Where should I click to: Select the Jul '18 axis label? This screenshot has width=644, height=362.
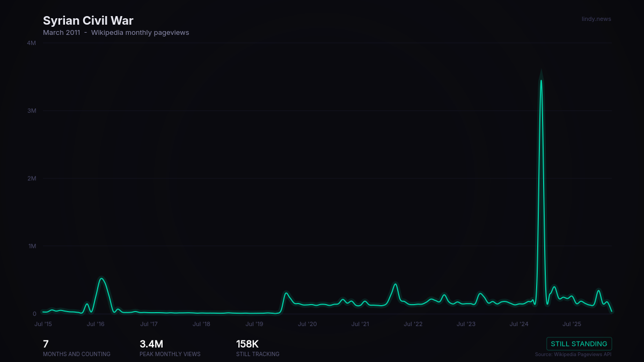click(201, 324)
